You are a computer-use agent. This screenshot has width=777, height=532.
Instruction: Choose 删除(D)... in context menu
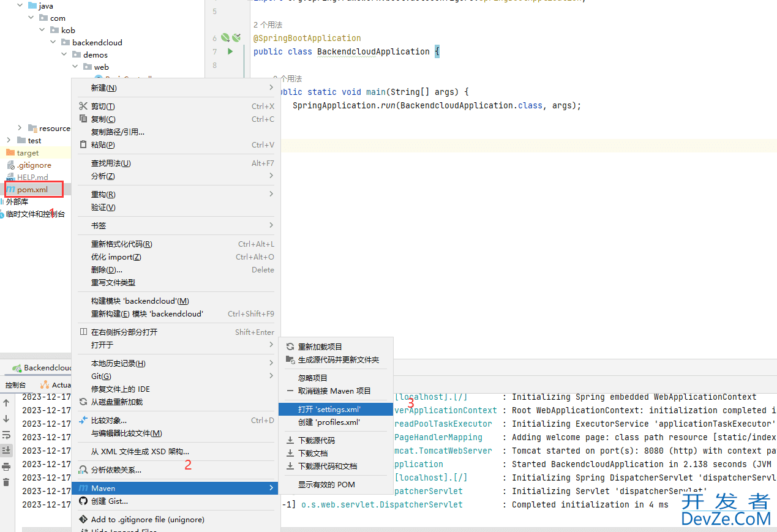[x=176, y=269]
